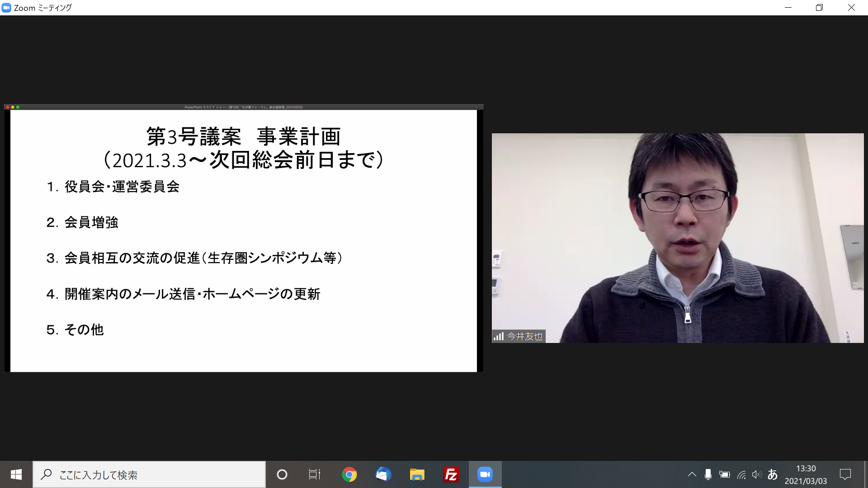The height and width of the screenshot is (488, 868).
Task: Click the signal strength icon beside 今井友也
Action: [x=498, y=336]
